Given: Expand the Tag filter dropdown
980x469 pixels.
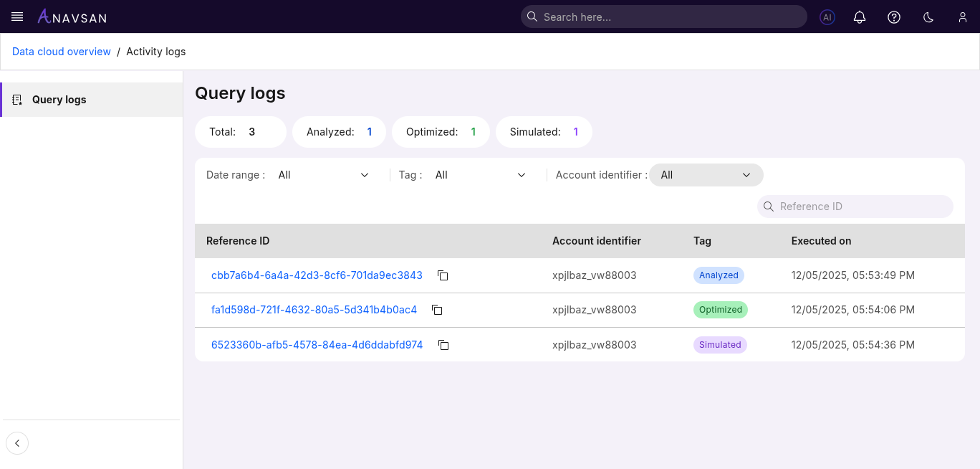Looking at the screenshot, I should click(x=481, y=174).
